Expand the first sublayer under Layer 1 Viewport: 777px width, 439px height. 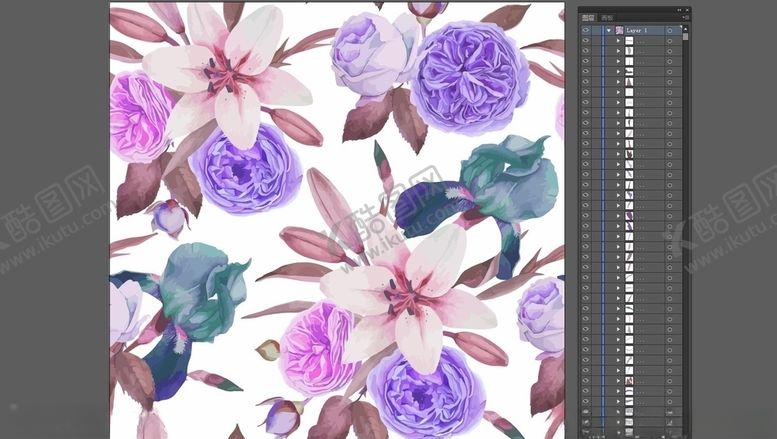(619, 41)
